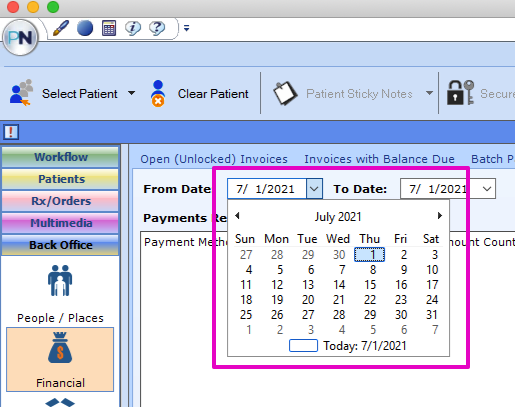
Task: Open the help question mark icon
Action: [157, 28]
